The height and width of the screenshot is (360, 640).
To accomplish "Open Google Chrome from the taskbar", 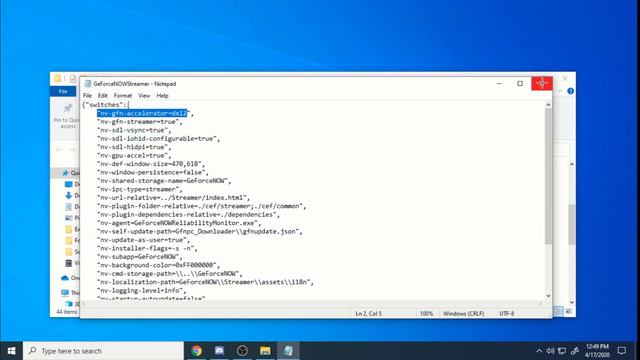I will click(x=196, y=351).
